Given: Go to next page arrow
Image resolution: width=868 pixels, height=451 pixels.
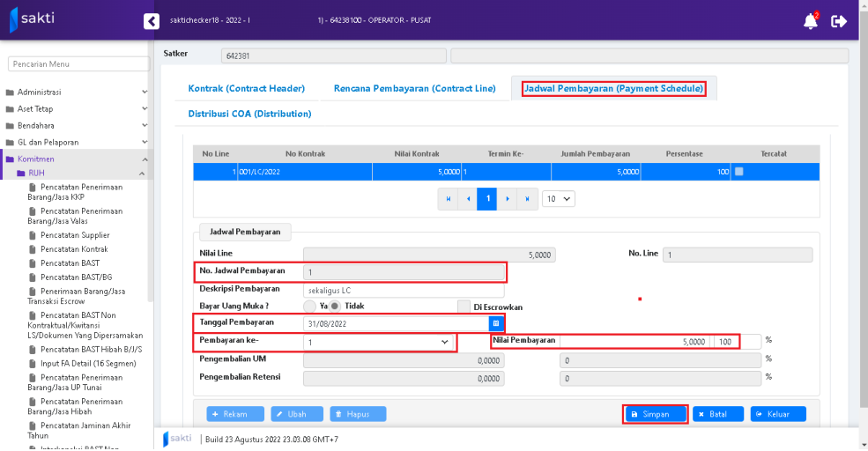Looking at the screenshot, I should 508,199.
